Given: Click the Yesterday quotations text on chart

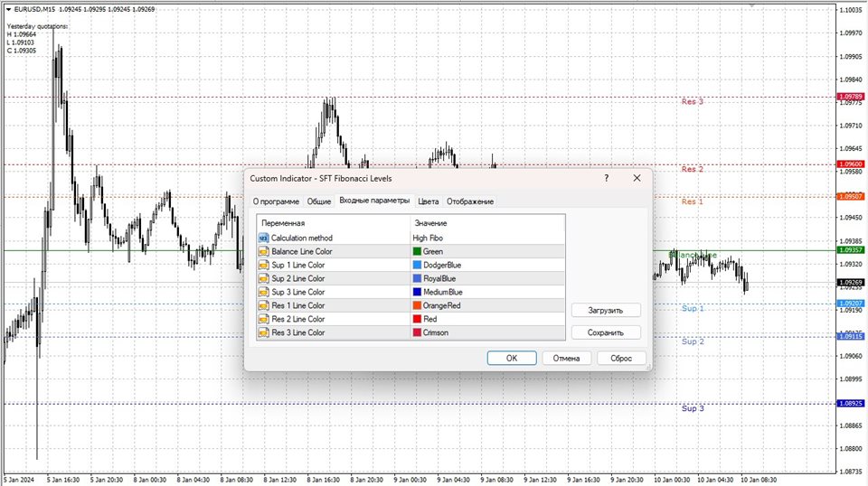Looking at the screenshot, I should tap(37, 26).
